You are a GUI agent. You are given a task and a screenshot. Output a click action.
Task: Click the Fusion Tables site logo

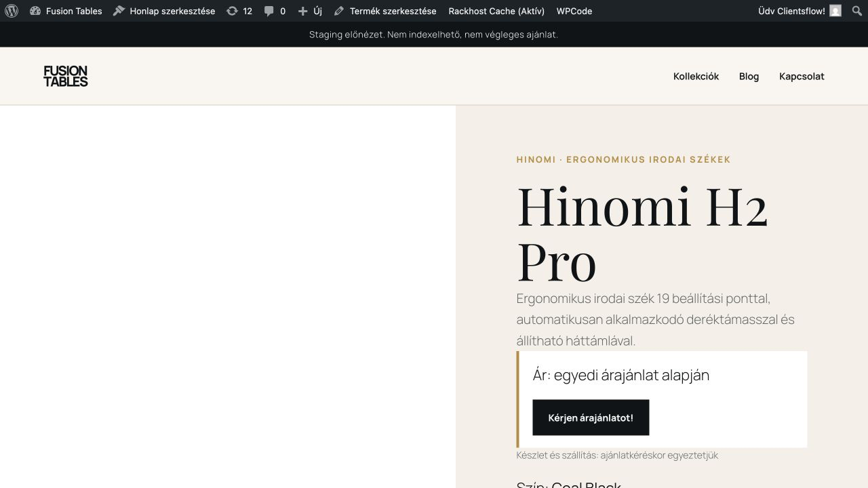tap(66, 76)
